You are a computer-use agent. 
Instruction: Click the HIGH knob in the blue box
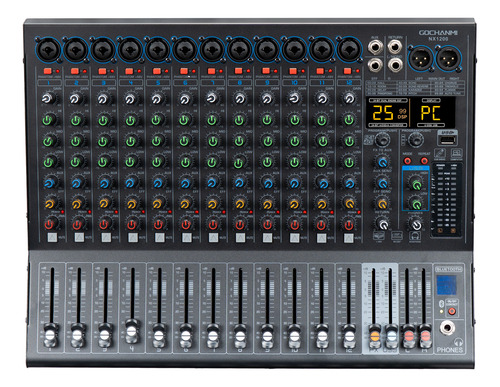(x=416, y=184)
